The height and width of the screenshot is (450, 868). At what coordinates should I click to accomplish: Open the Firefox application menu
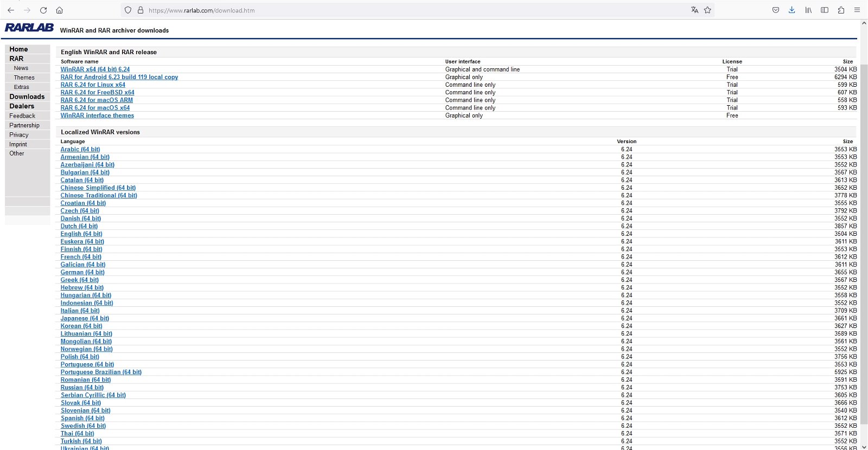pyautogui.click(x=857, y=10)
